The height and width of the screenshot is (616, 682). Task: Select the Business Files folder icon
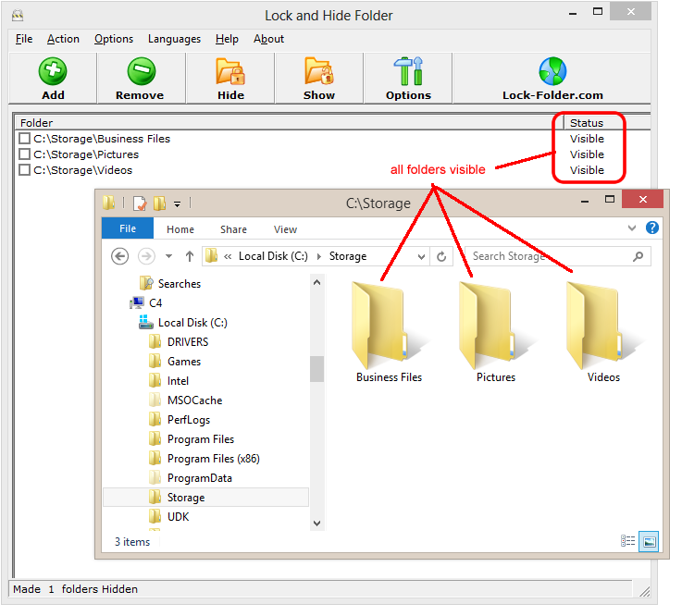tap(389, 326)
